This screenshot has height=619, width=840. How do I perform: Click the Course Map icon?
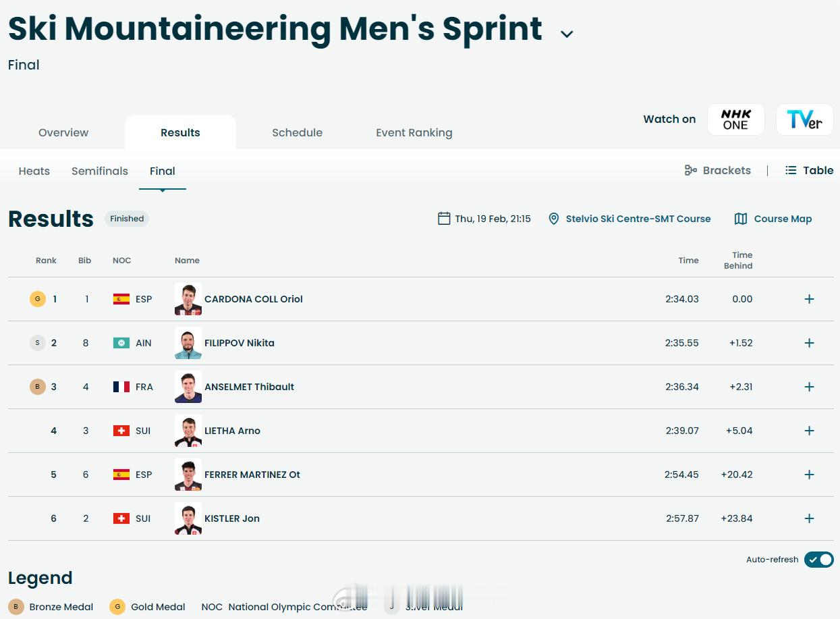[741, 219]
